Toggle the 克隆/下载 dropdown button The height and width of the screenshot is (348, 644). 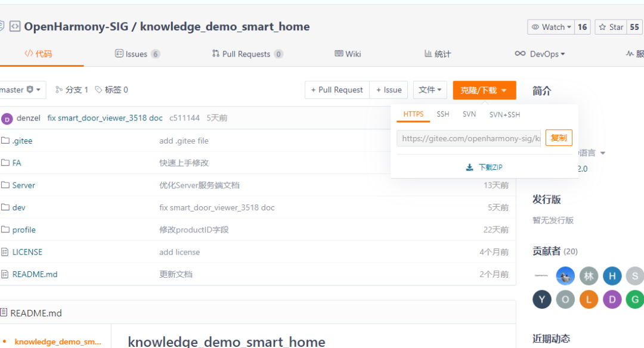(484, 91)
